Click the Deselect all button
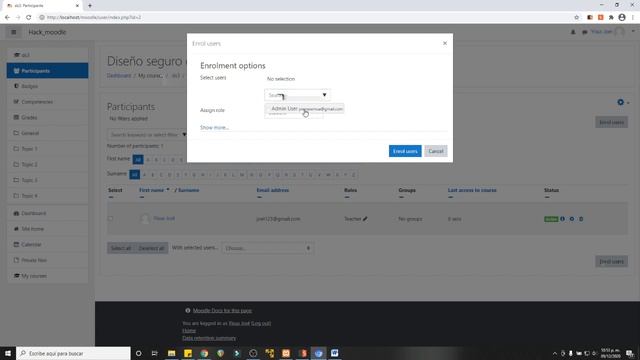This screenshot has width=640, height=360. [151, 248]
